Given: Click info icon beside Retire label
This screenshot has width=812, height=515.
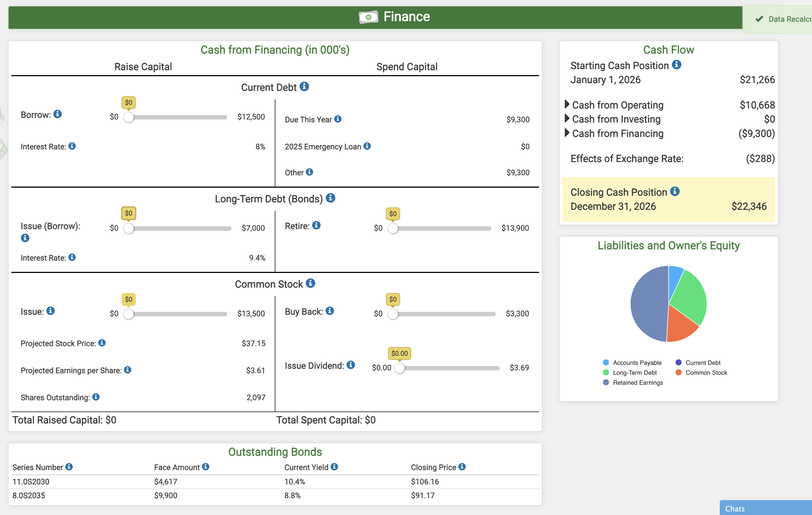Looking at the screenshot, I should (x=316, y=225).
